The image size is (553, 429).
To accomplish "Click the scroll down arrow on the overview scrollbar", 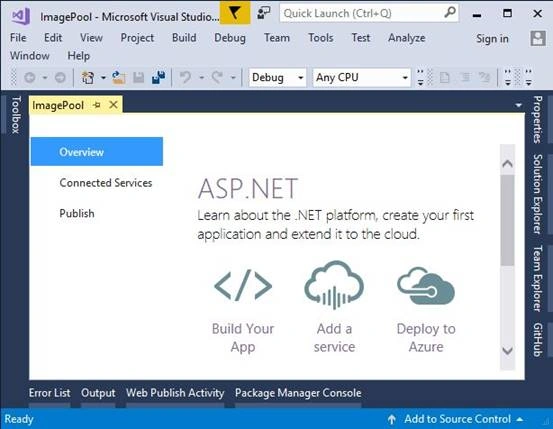I will [x=508, y=351].
